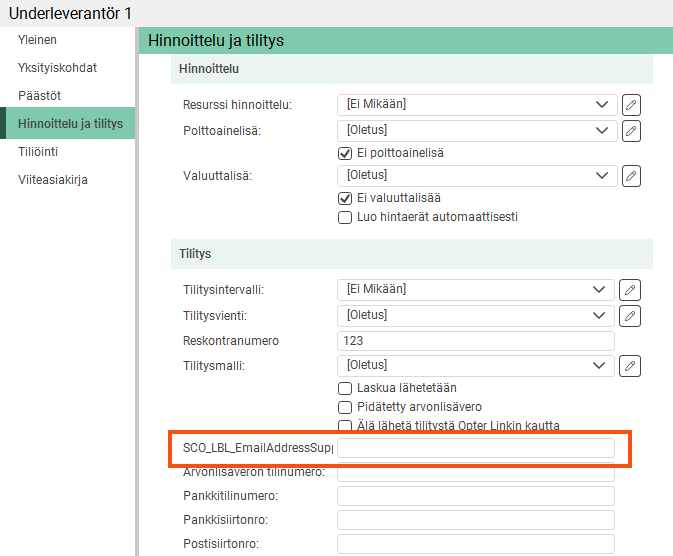Disable the Ei valuuttalisää checkbox
This screenshot has height=556, width=673.
click(x=345, y=198)
